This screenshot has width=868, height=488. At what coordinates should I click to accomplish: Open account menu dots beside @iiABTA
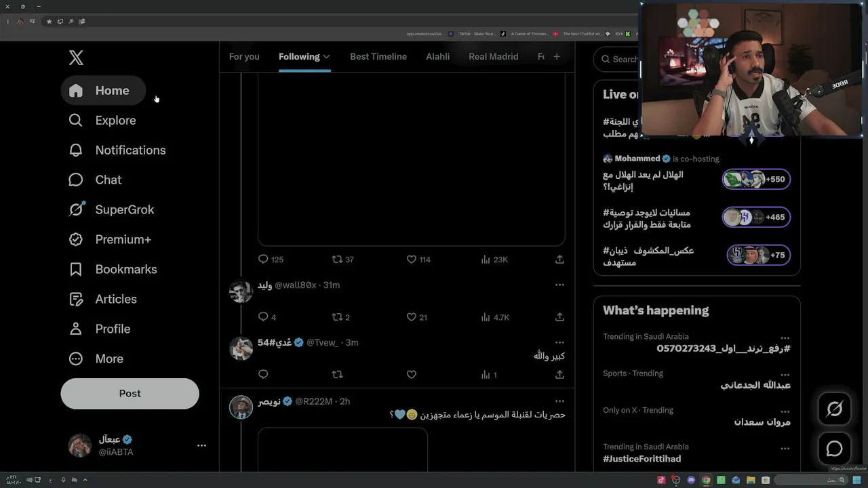click(x=201, y=445)
